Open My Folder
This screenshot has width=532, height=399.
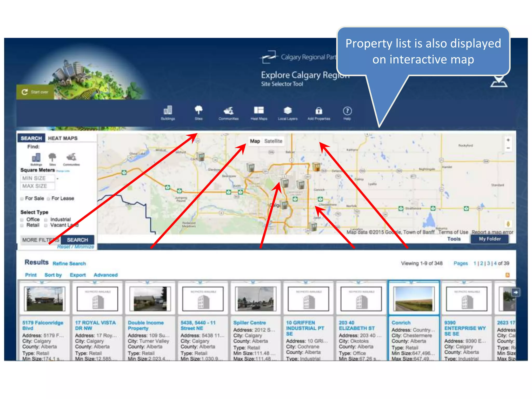(x=490, y=239)
